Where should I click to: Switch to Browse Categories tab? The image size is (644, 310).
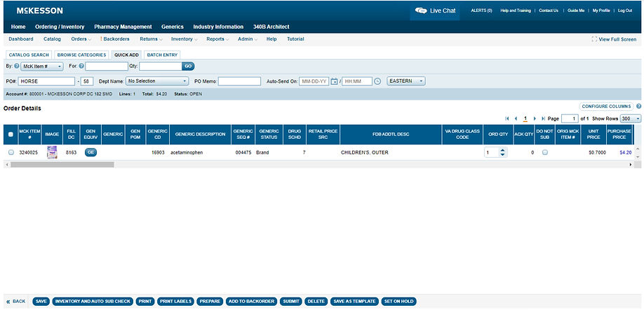(82, 55)
